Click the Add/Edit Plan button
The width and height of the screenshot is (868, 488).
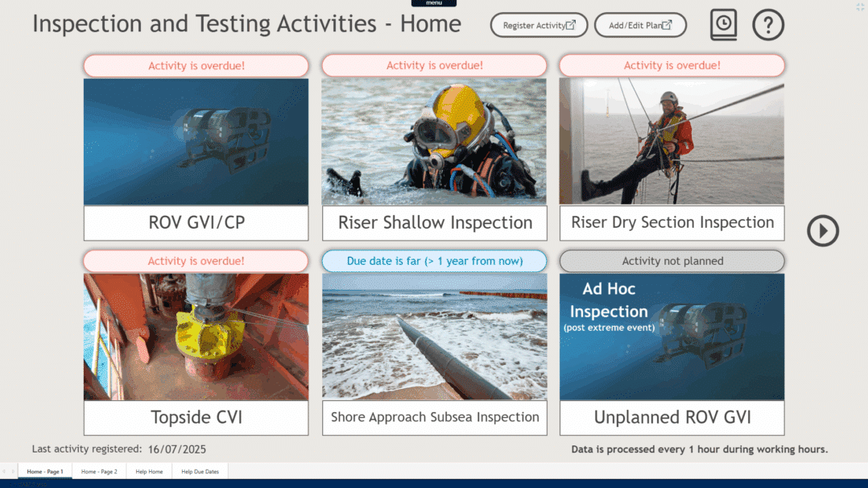pyautogui.click(x=640, y=25)
